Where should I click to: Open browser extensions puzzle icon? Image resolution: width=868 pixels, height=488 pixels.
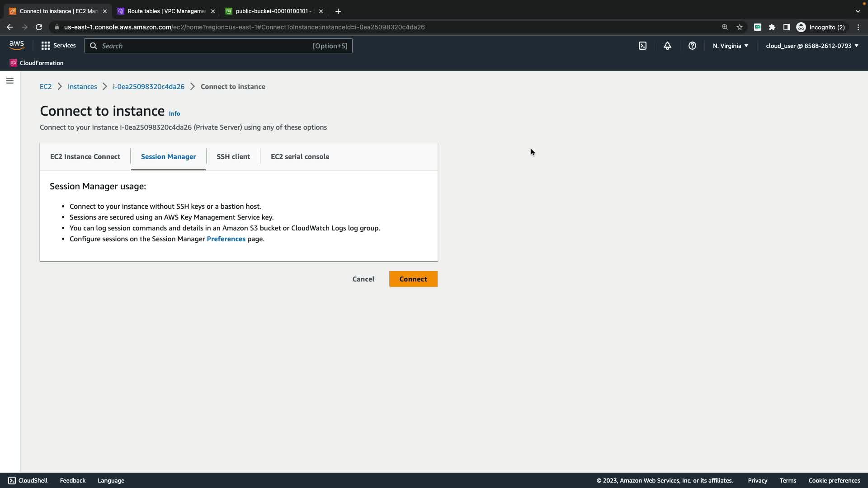tap(772, 27)
